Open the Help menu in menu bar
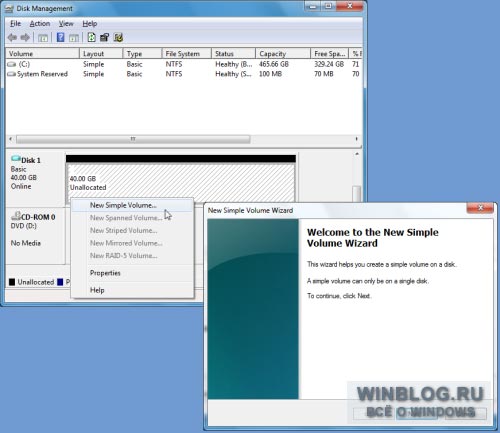The image size is (500, 433). coord(90,24)
